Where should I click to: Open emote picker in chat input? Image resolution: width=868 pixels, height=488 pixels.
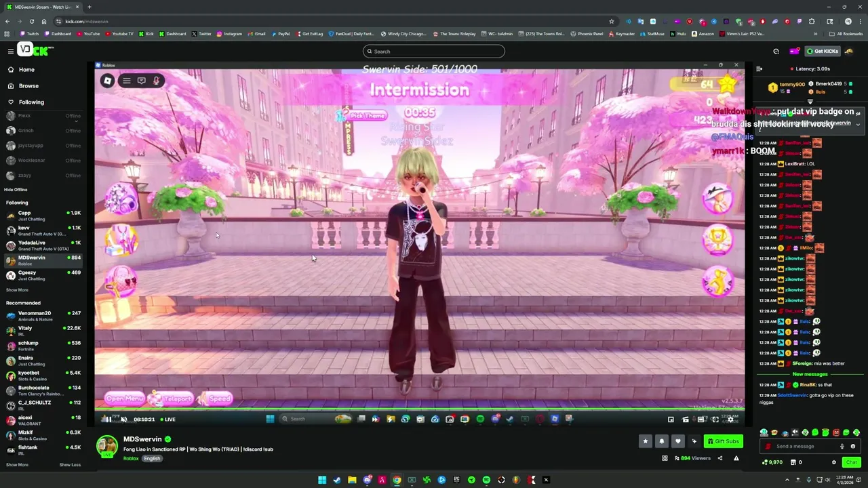coord(852,446)
